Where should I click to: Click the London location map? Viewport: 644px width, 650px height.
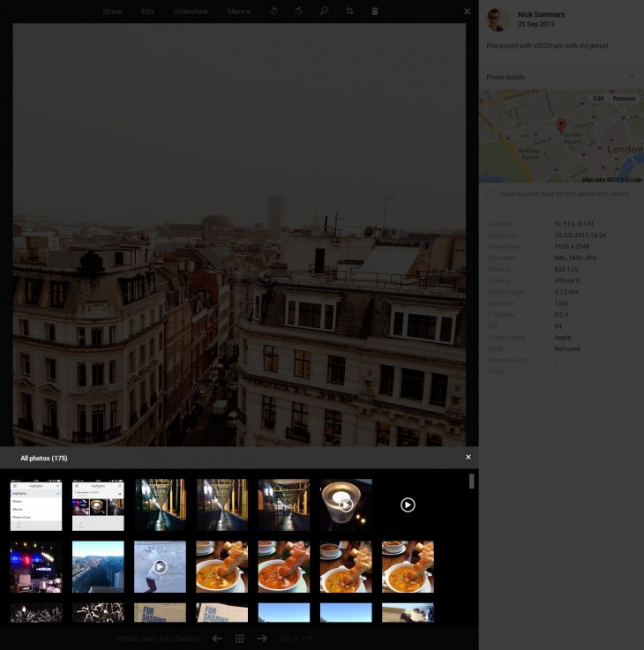pyautogui.click(x=561, y=136)
